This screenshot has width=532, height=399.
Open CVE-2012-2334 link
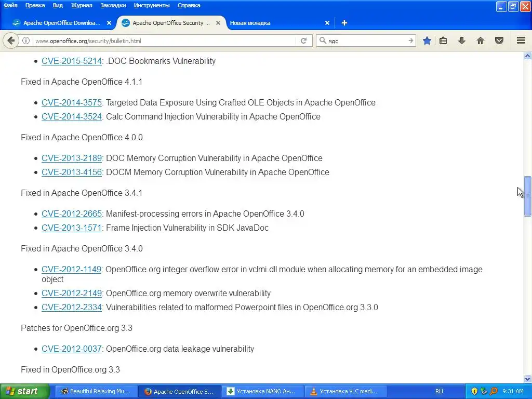(x=72, y=307)
